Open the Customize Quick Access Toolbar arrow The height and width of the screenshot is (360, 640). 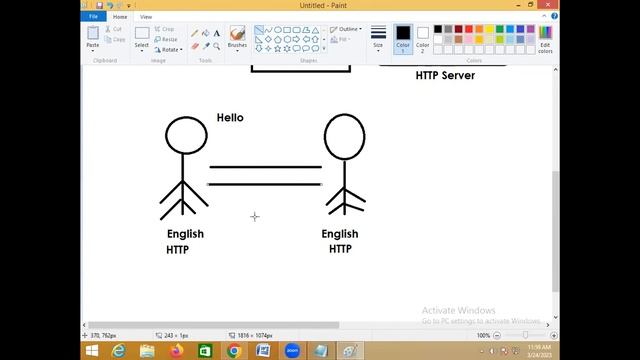point(129,6)
